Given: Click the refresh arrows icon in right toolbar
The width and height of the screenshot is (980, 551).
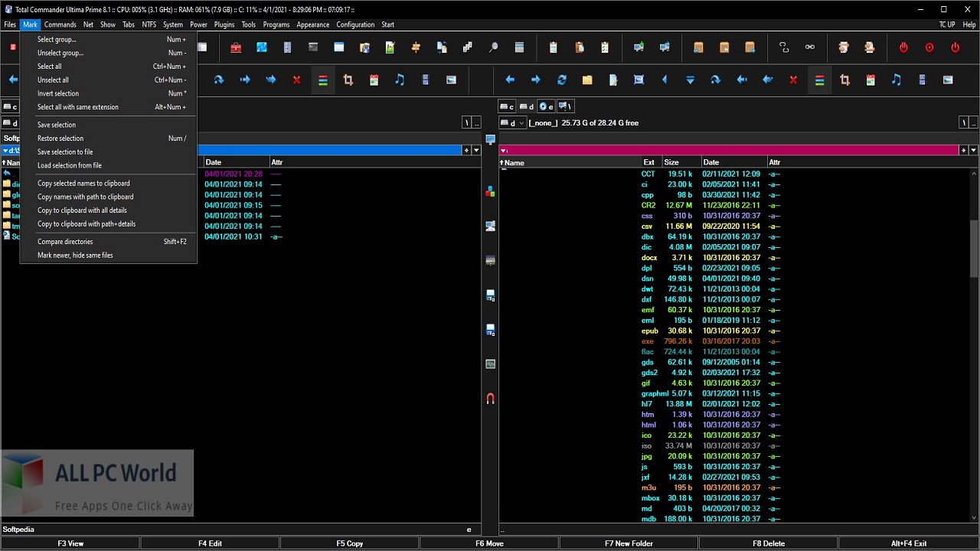Looking at the screenshot, I should coord(561,80).
